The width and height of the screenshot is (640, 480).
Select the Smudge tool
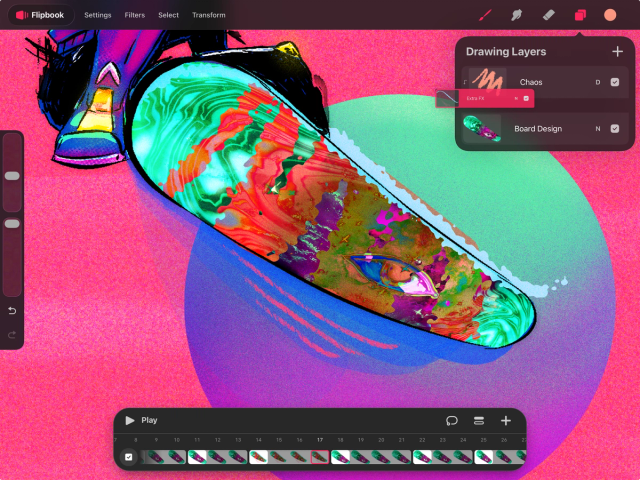point(516,15)
